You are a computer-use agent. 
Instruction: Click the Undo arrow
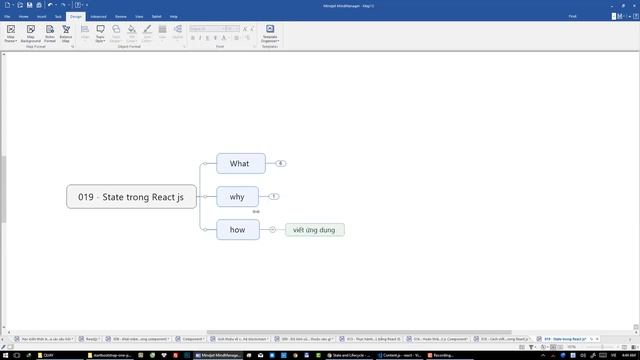[50, 5]
